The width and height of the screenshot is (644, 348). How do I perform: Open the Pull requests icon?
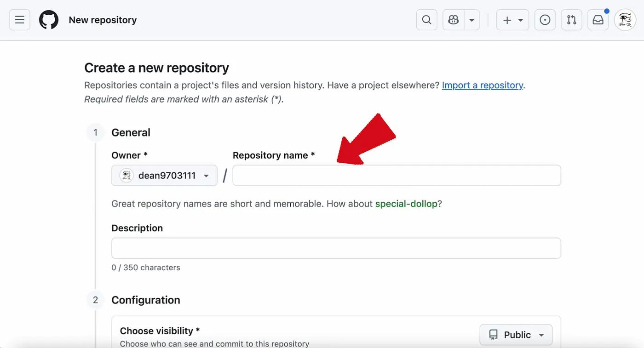tap(571, 20)
